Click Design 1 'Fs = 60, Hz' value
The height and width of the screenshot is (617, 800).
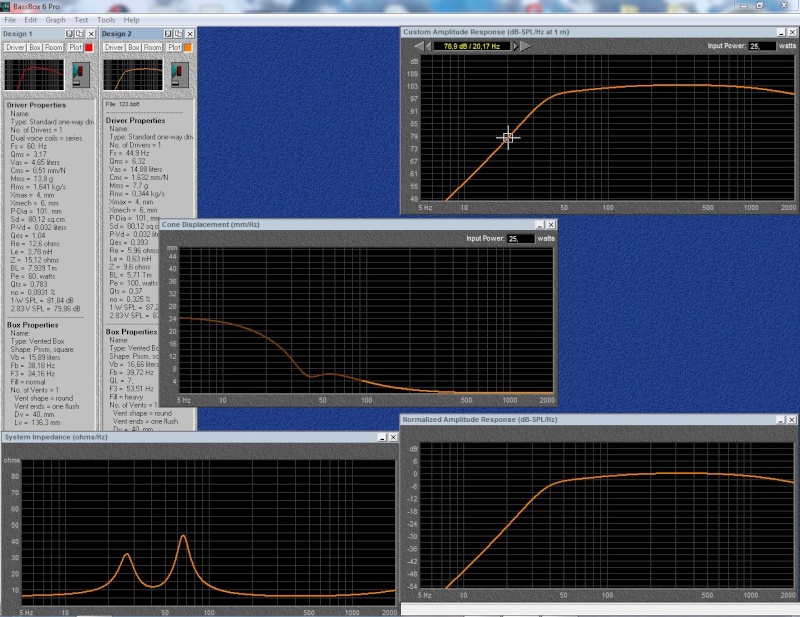coord(29,146)
